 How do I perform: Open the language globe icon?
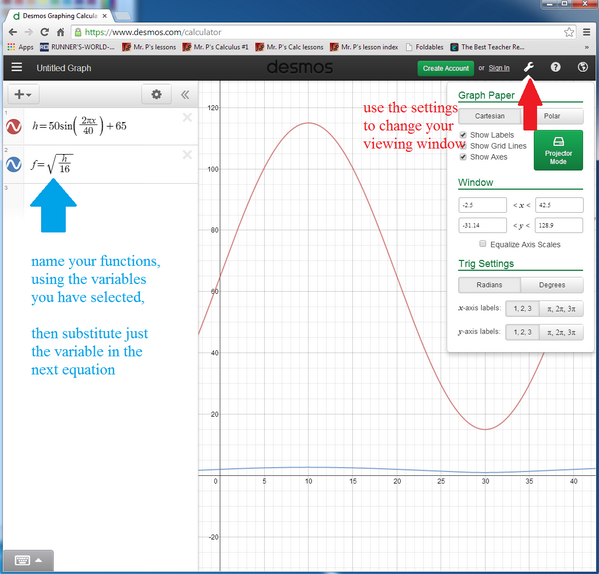[x=583, y=68]
